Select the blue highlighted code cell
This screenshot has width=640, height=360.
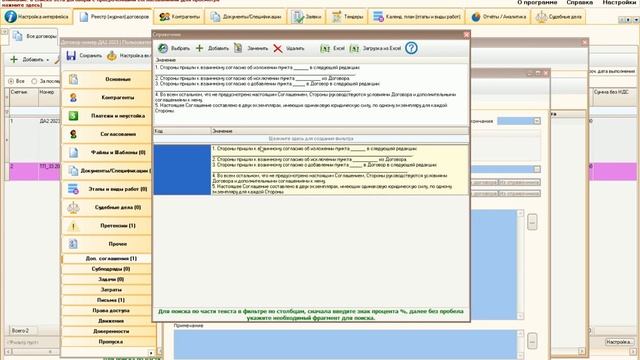coord(182,170)
